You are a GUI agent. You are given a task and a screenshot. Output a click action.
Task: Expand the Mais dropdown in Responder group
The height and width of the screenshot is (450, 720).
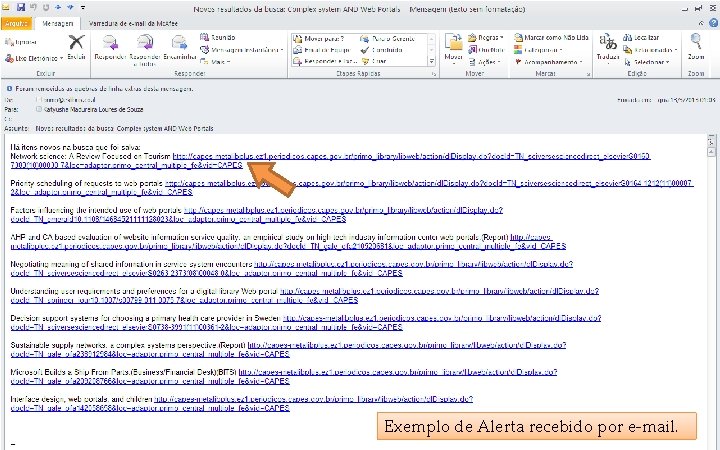point(215,62)
